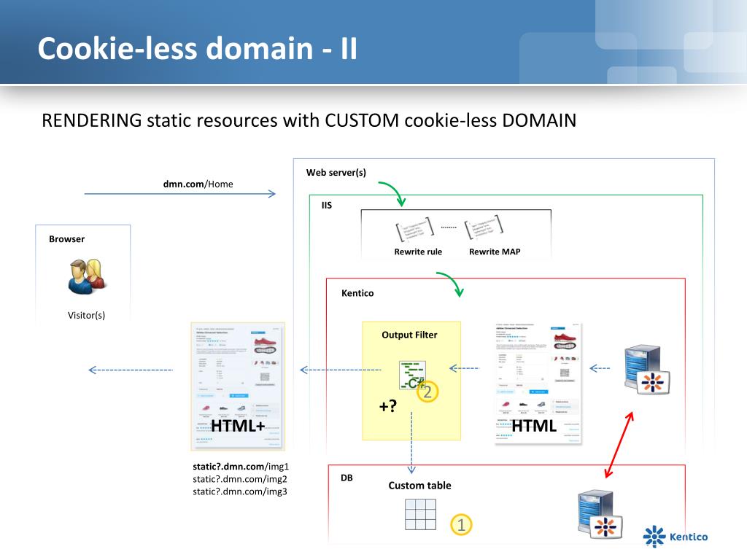
Task: Click the Visitor(s) caption
Action: [86, 315]
